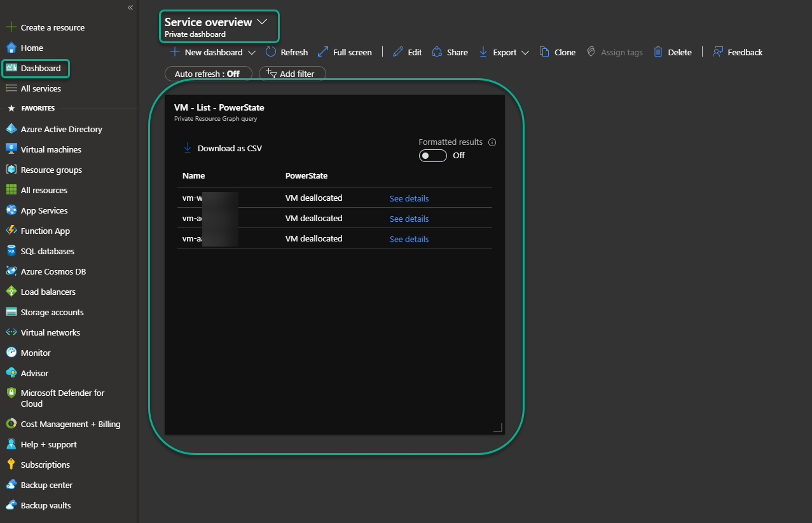The image size is (812, 523).
Task: Change Auto refresh from Off
Action: (208, 74)
